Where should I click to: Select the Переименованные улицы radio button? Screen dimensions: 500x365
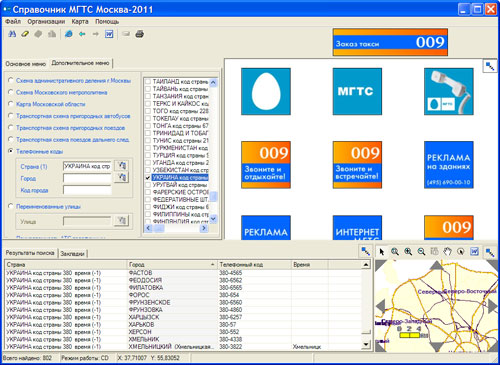(x=11, y=206)
